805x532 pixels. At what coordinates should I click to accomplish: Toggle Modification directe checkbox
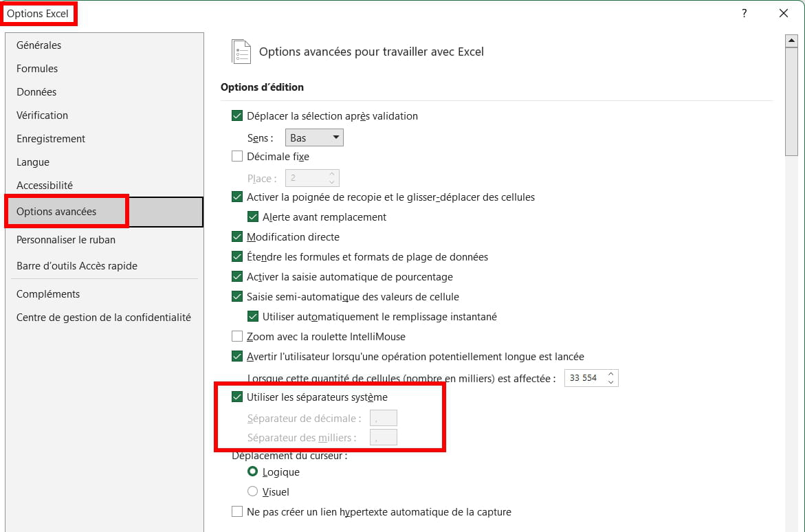tap(236, 236)
